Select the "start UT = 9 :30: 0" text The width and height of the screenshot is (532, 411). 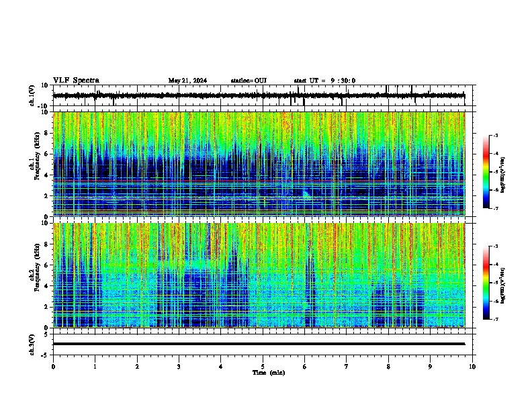pos(324,81)
